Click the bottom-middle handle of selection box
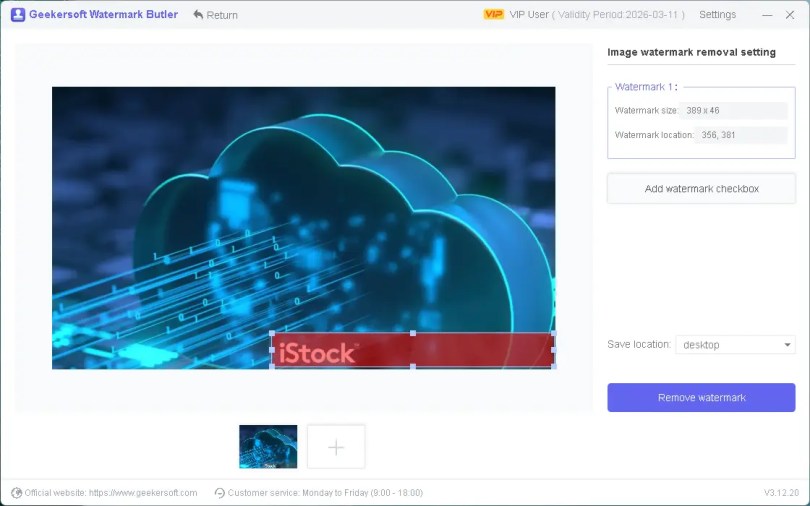Viewport: 810px width, 506px height. click(x=413, y=367)
